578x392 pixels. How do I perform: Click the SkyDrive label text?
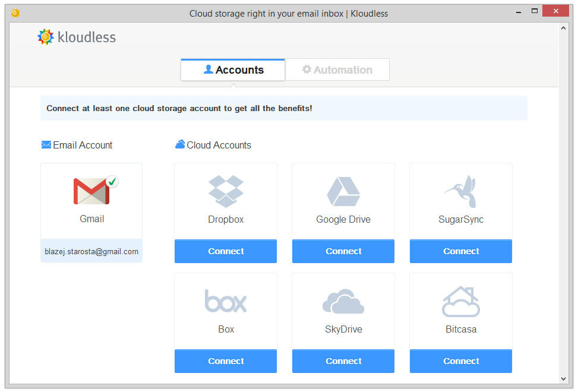pos(343,330)
